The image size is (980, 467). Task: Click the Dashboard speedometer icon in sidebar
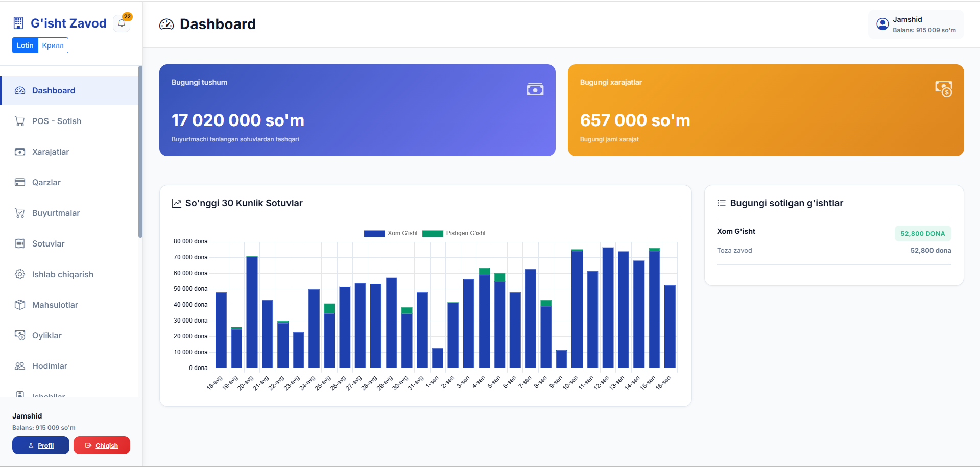20,90
